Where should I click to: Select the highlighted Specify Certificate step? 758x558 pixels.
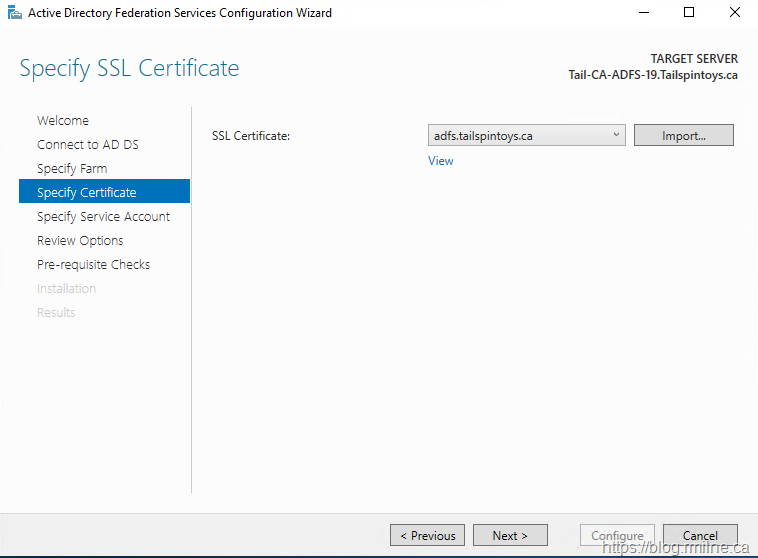tap(87, 192)
